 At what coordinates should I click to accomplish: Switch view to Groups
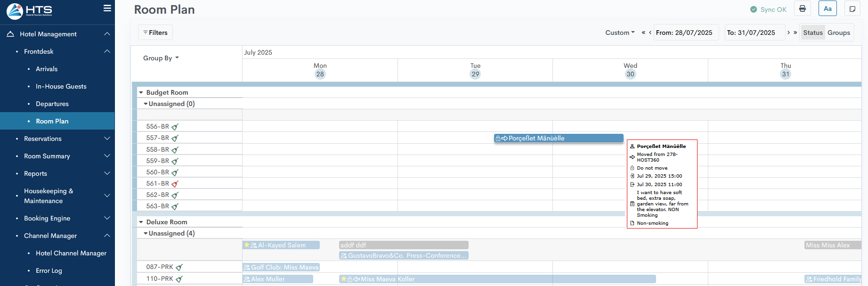[x=838, y=33]
